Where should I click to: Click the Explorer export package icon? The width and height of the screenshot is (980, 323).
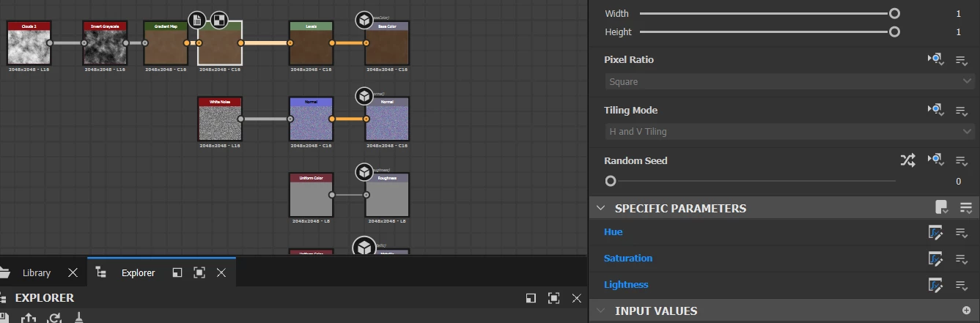[x=29, y=318]
